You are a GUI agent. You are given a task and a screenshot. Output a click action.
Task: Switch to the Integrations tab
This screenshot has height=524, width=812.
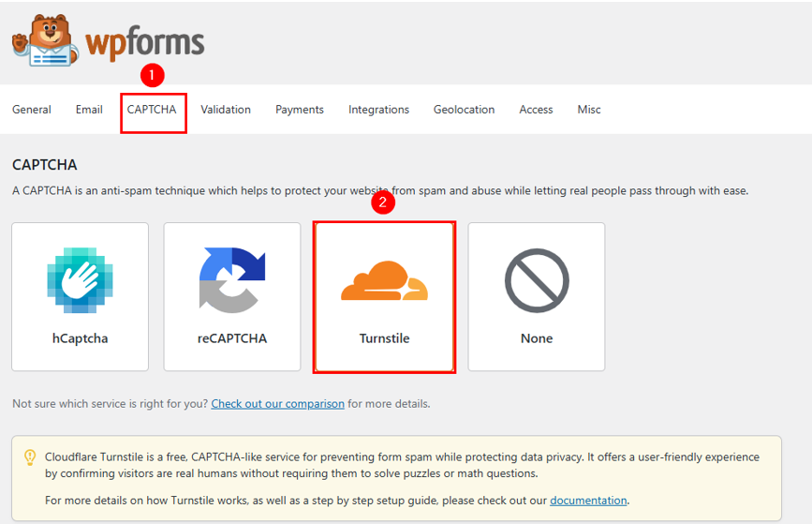(x=378, y=110)
